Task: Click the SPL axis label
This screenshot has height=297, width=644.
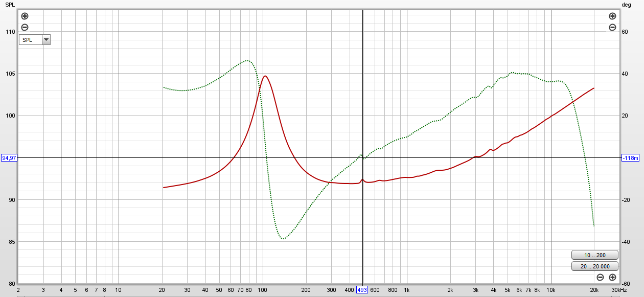Action: [x=9, y=5]
